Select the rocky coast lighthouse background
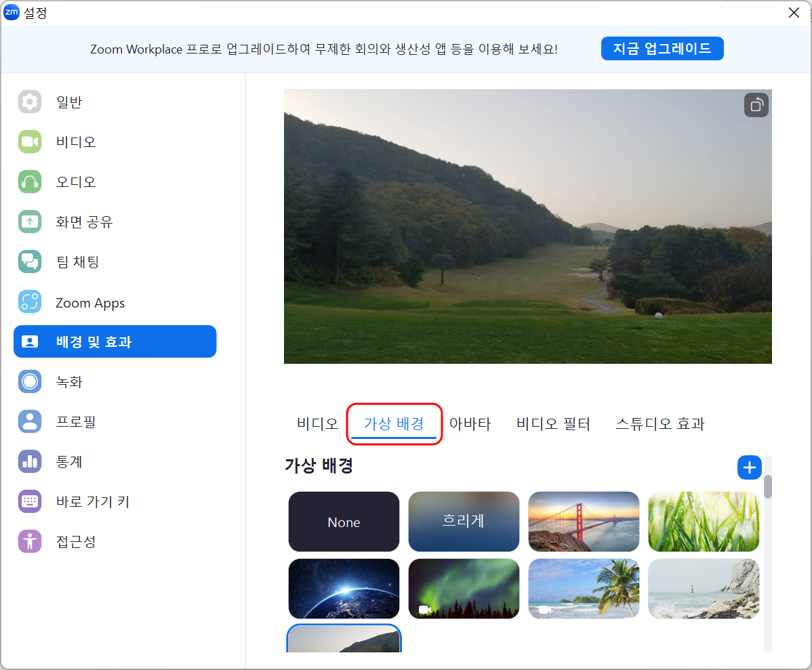Screen dimensions: 812x670 click(x=704, y=589)
